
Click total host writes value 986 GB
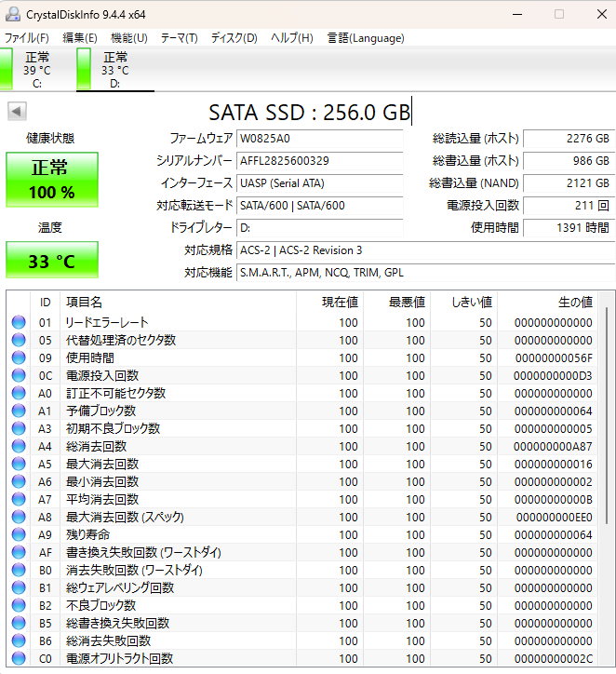click(x=569, y=161)
